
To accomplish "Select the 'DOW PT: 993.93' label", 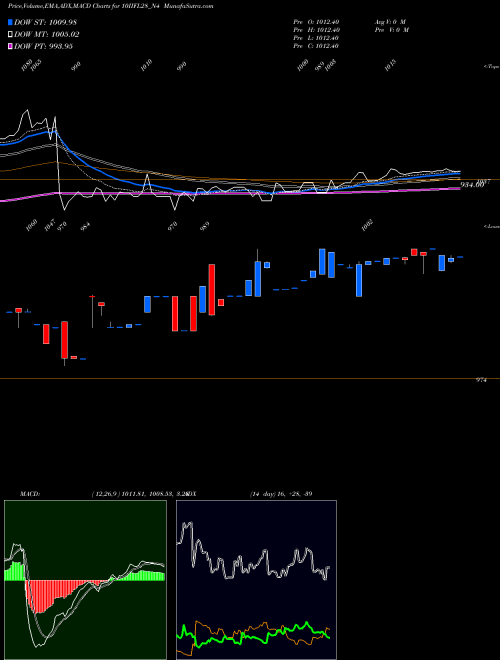I will (x=44, y=46).
